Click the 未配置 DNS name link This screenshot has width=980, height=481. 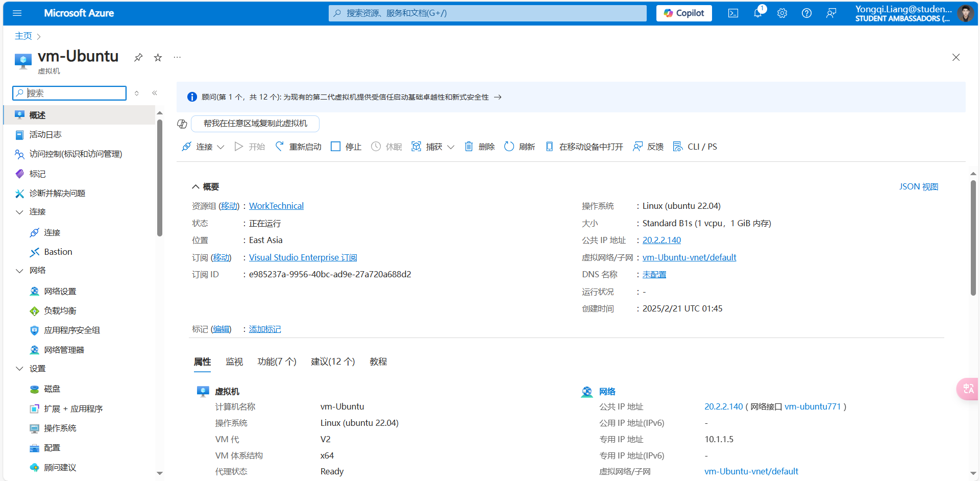click(x=654, y=275)
